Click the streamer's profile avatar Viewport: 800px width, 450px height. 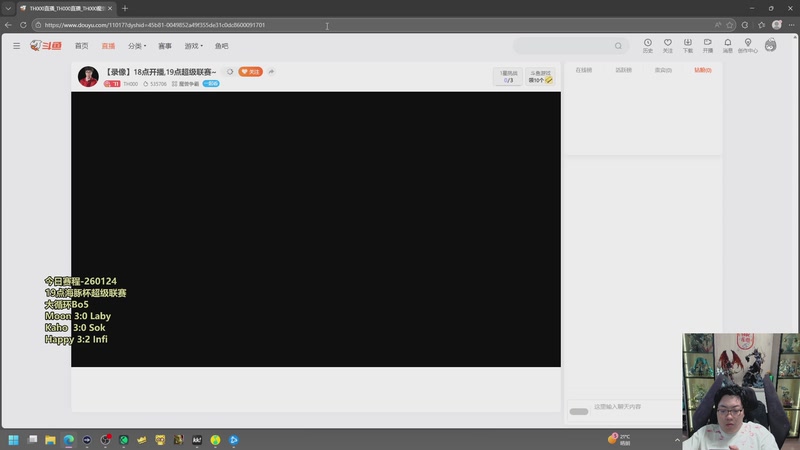[x=88, y=77]
